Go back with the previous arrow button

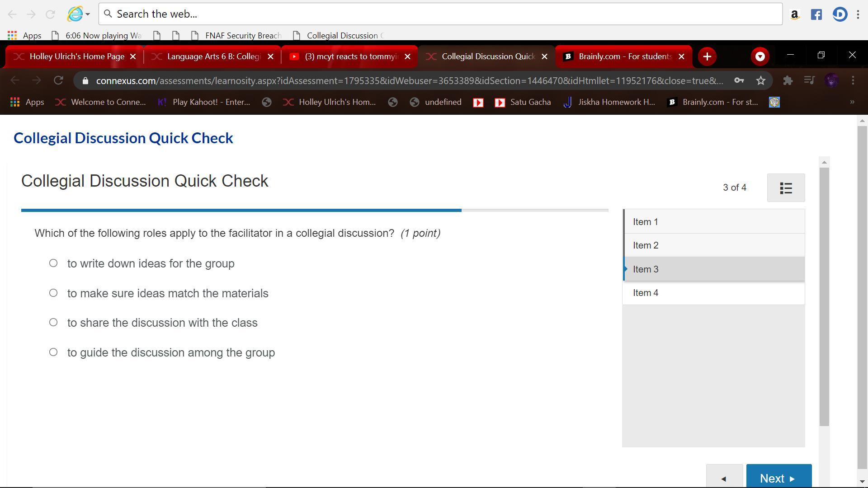tap(724, 478)
